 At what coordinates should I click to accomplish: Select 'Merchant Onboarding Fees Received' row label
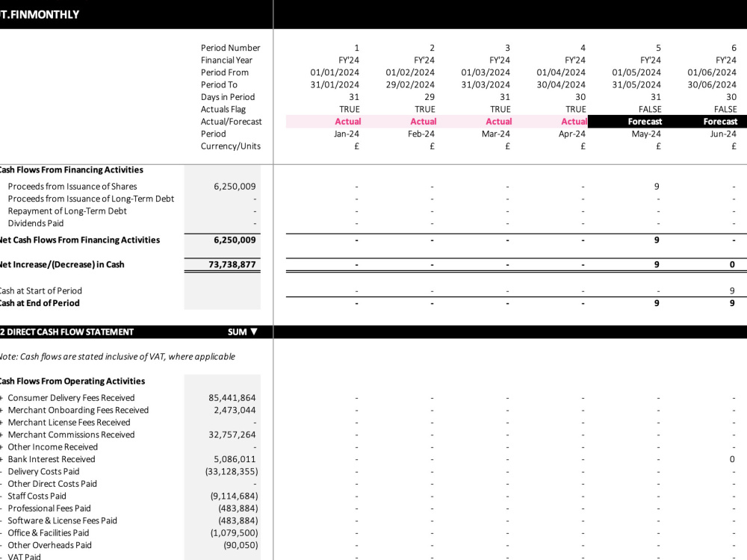pyautogui.click(x=78, y=410)
